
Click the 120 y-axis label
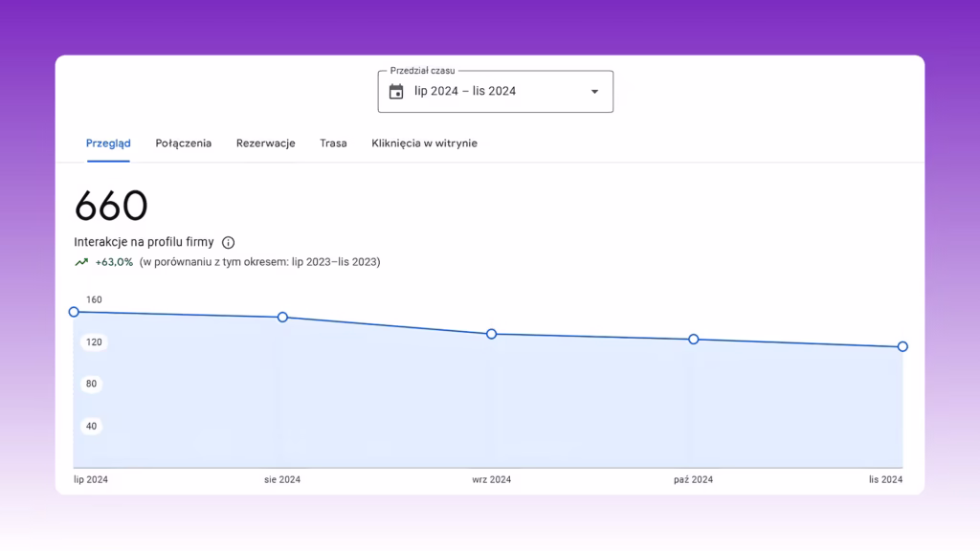point(94,342)
